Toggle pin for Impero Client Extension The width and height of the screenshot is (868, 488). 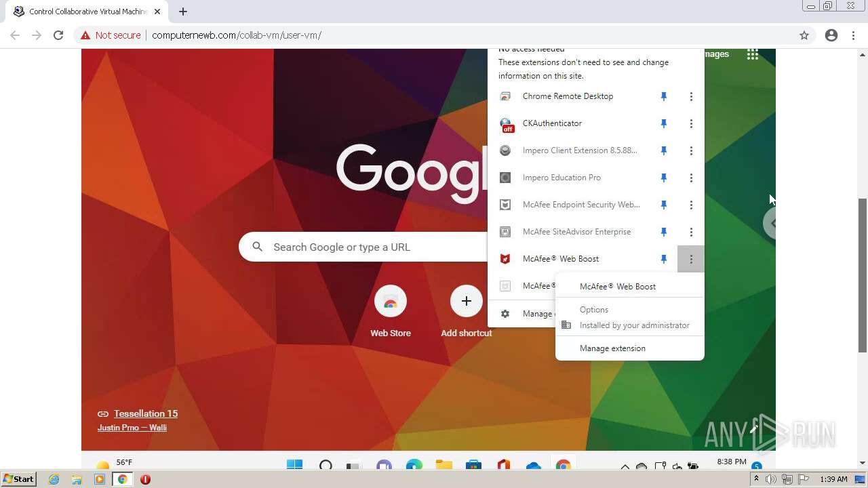(x=664, y=150)
